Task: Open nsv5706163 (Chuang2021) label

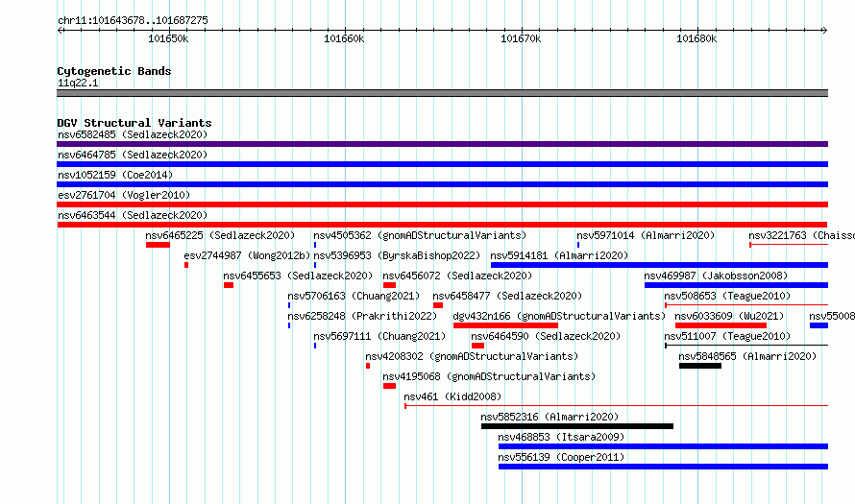Action: [x=354, y=296]
